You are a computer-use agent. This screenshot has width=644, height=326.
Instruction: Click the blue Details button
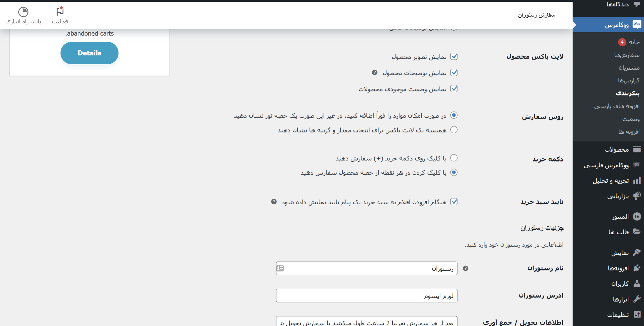(x=89, y=53)
